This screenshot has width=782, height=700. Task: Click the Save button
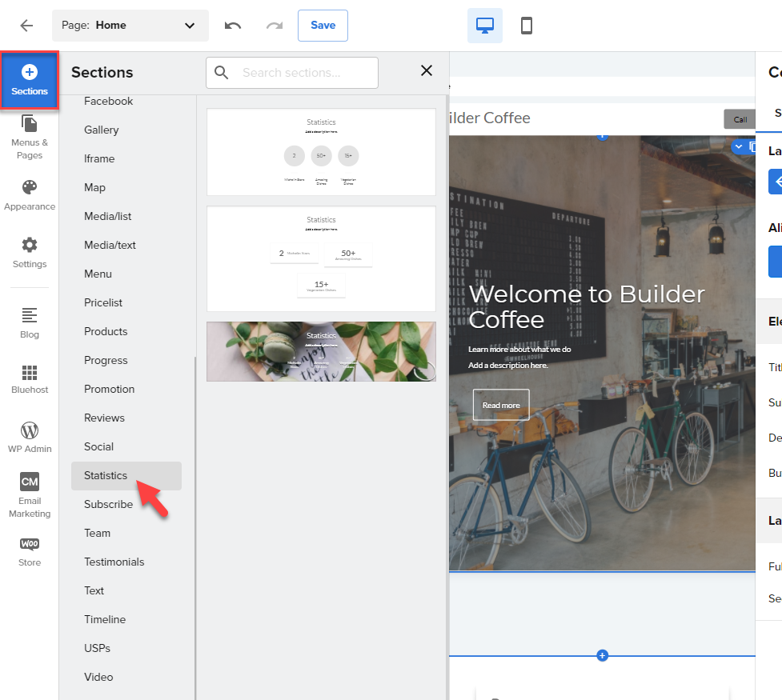(323, 26)
